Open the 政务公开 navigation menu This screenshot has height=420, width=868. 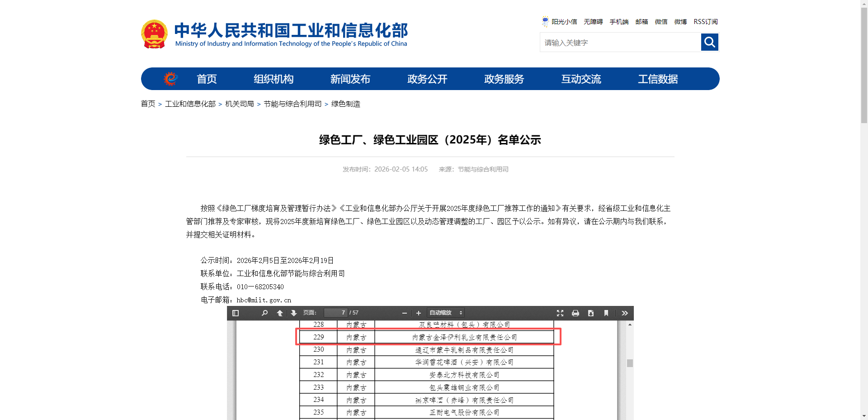coord(427,79)
